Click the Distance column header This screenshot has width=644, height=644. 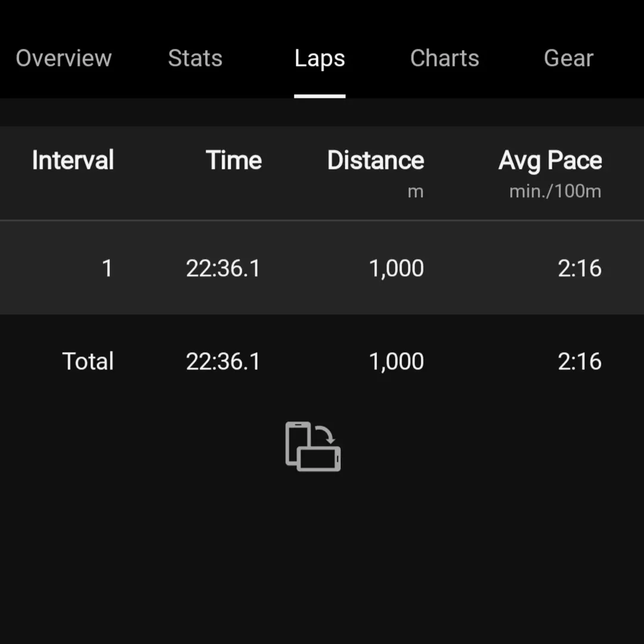click(376, 160)
